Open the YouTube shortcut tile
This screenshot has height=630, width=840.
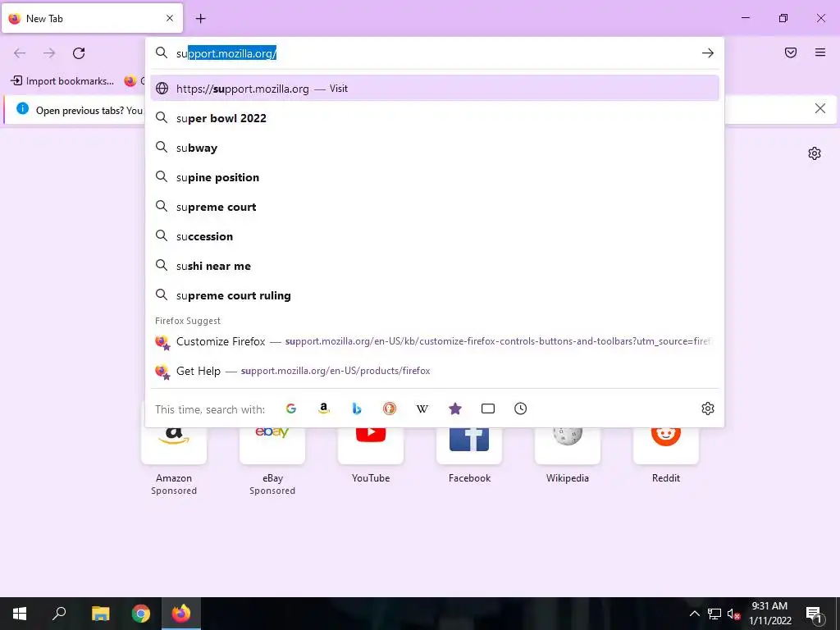coord(371,446)
